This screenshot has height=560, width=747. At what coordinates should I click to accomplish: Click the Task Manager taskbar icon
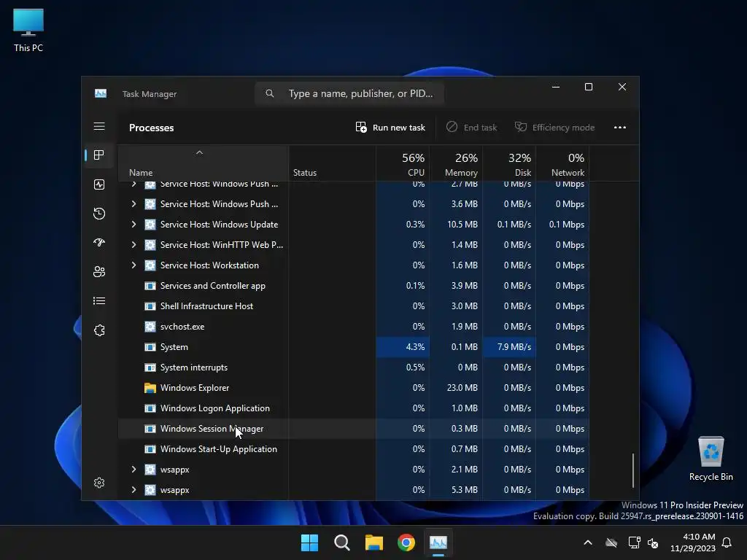(438, 542)
